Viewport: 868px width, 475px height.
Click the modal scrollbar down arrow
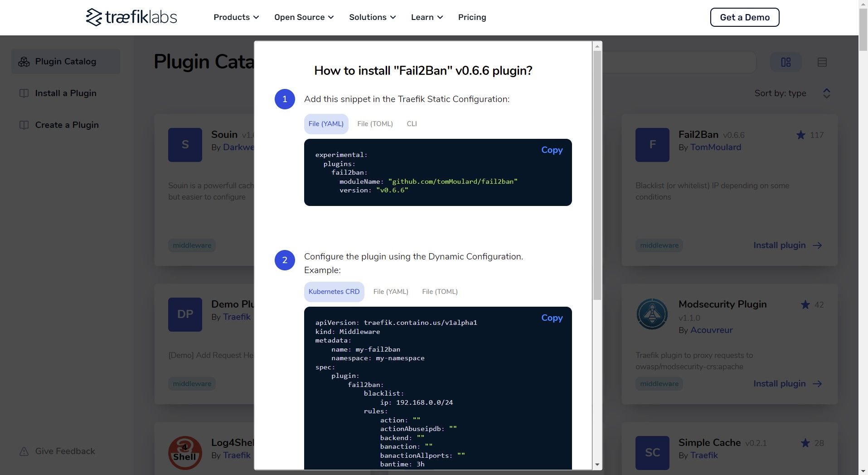pos(597,465)
